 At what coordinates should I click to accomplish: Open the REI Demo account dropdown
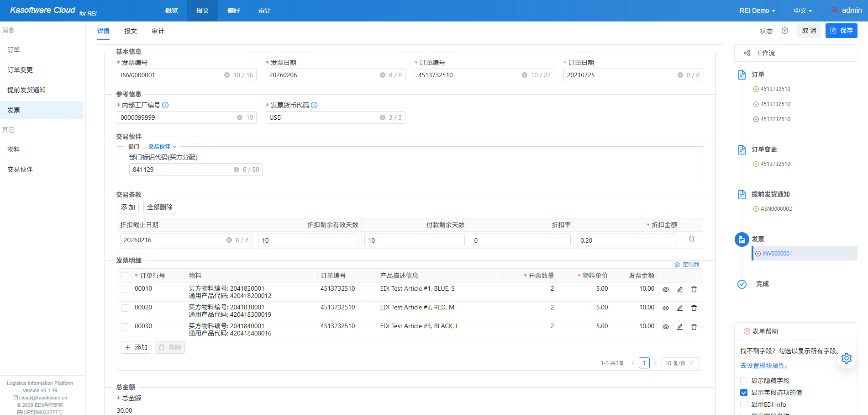pos(757,11)
